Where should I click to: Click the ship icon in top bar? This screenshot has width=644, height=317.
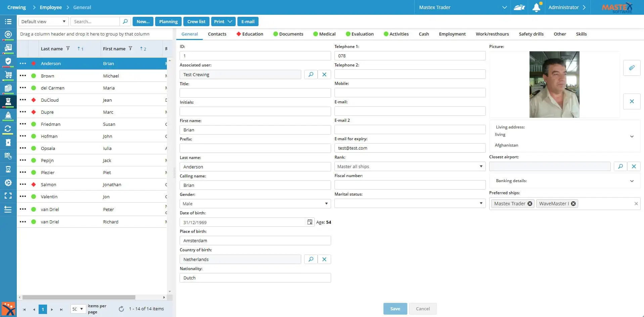(x=519, y=7)
